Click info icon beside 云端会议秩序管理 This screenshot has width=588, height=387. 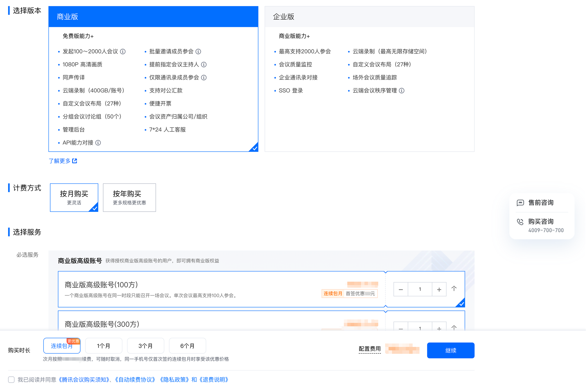click(x=402, y=91)
